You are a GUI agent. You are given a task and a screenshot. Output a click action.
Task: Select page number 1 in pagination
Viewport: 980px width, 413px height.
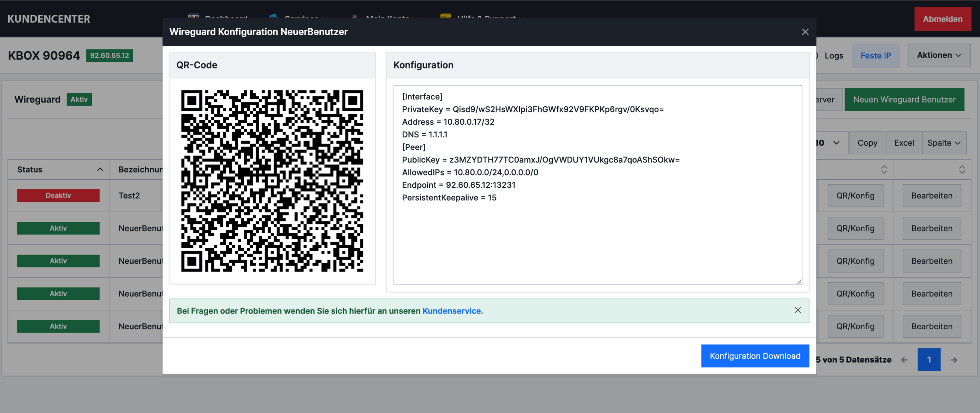click(x=928, y=360)
